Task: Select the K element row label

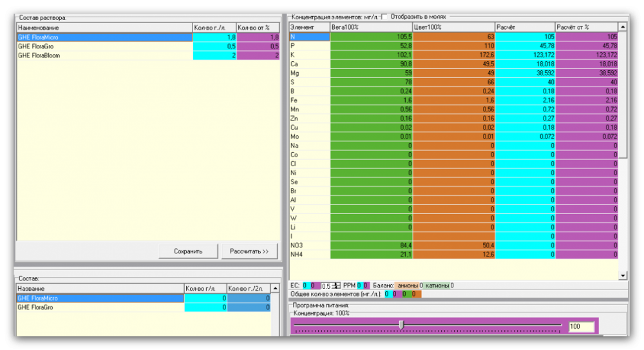Action: (x=310, y=55)
